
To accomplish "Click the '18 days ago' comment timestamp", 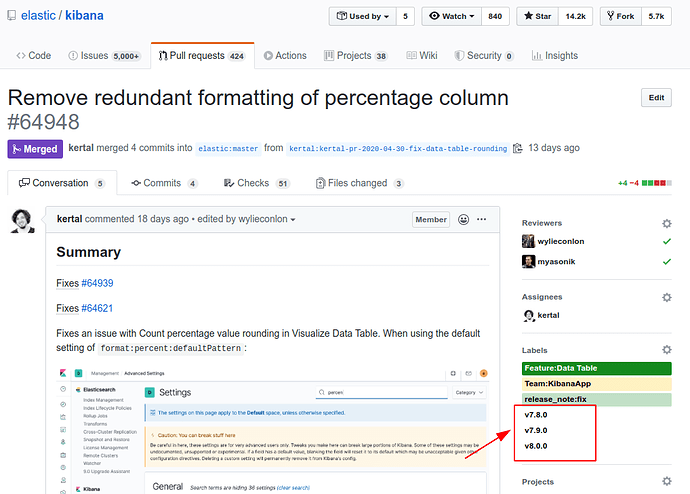I will point(163,219).
